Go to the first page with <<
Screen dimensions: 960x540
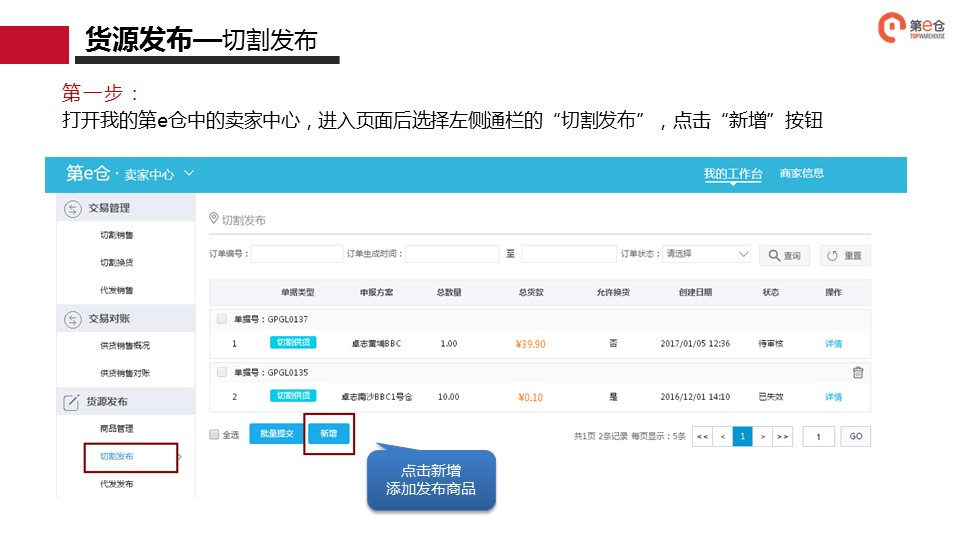click(702, 436)
